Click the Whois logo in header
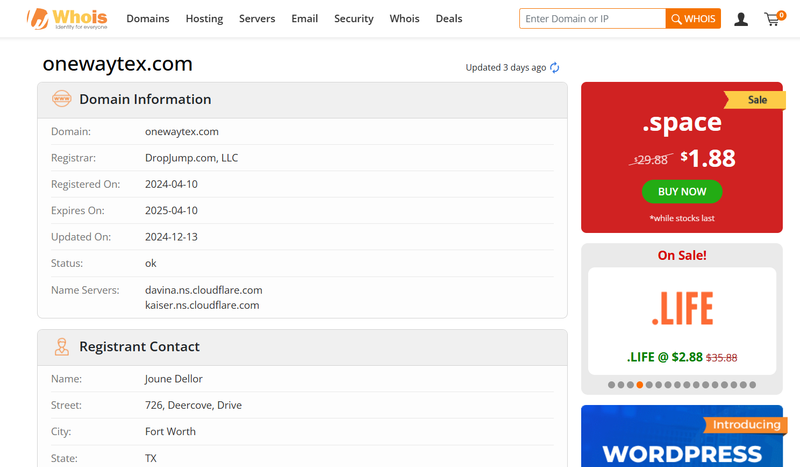800x467 pixels. click(67, 19)
